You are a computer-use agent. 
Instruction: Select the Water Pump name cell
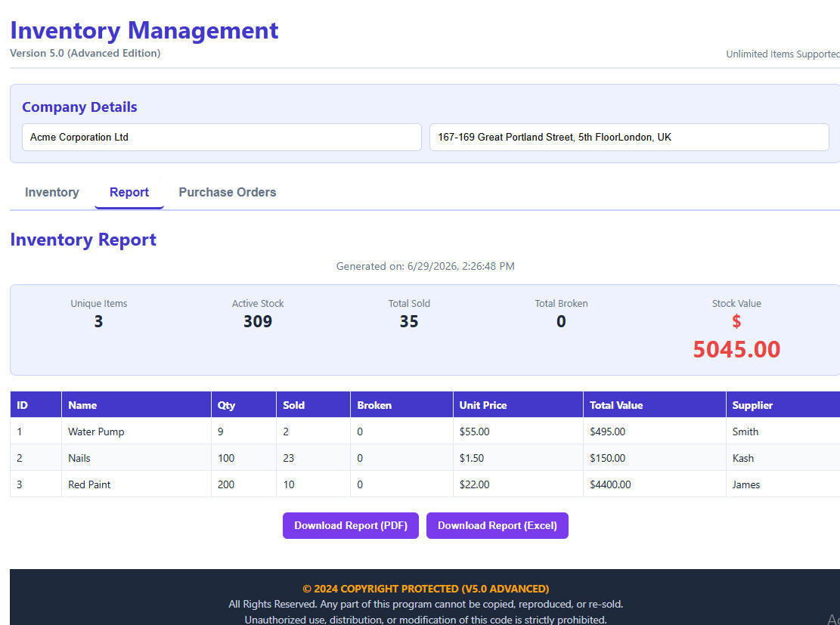(136, 431)
